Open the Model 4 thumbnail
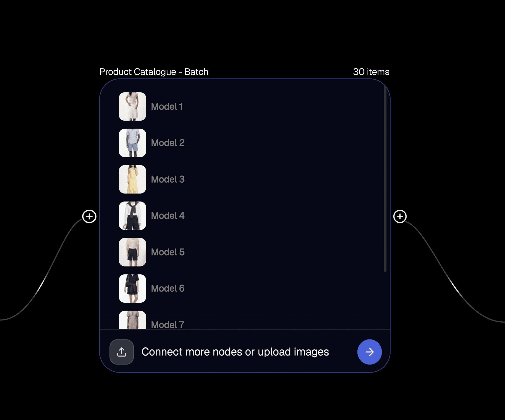 [x=132, y=216]
